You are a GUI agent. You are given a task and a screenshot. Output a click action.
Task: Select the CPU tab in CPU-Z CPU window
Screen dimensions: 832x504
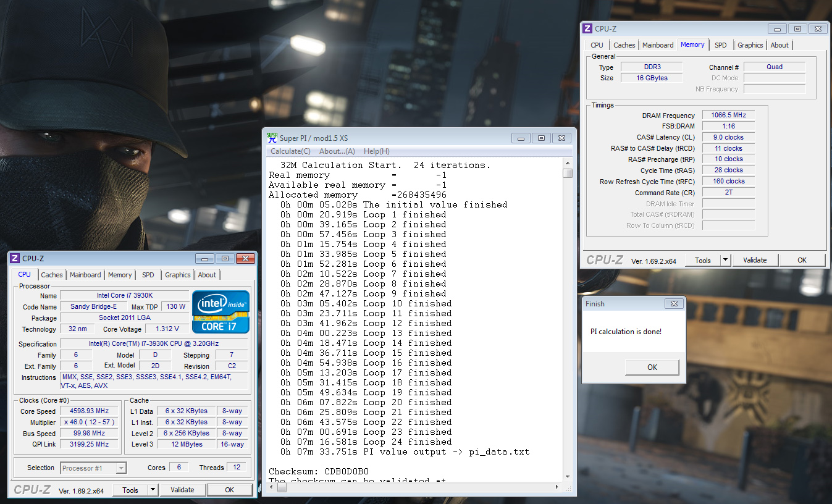click(x=25, y=274)
